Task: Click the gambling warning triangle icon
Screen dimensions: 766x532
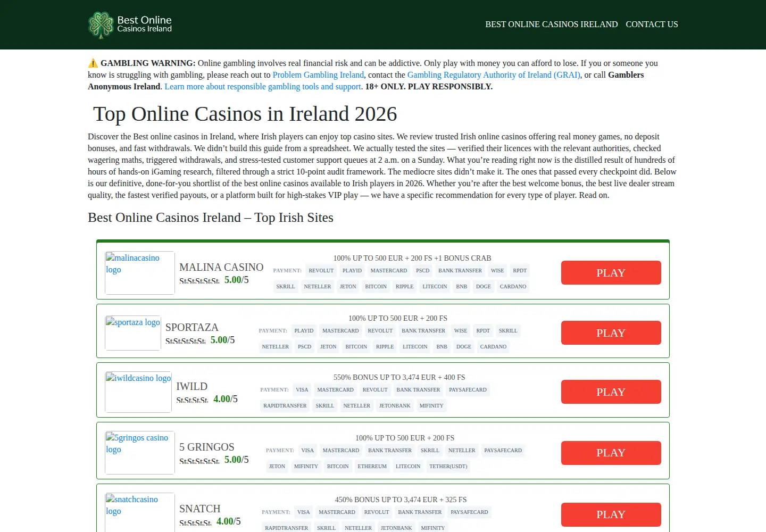Action: coord(93,63)
